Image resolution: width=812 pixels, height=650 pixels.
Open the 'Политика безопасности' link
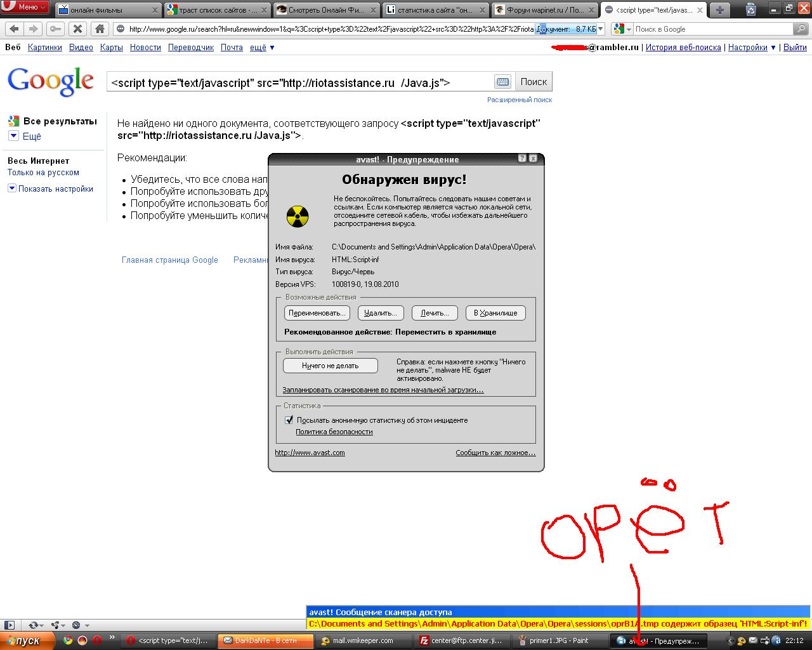point(334,432)
